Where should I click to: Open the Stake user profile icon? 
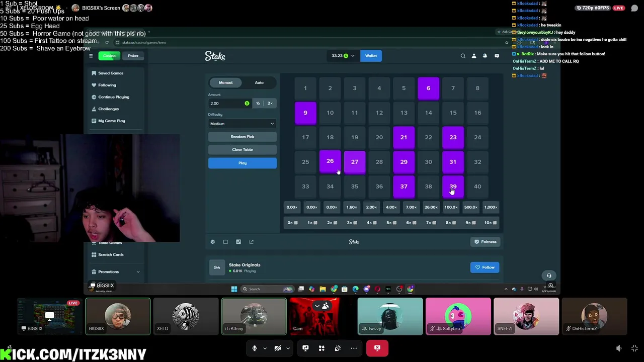tap(474, 56)
